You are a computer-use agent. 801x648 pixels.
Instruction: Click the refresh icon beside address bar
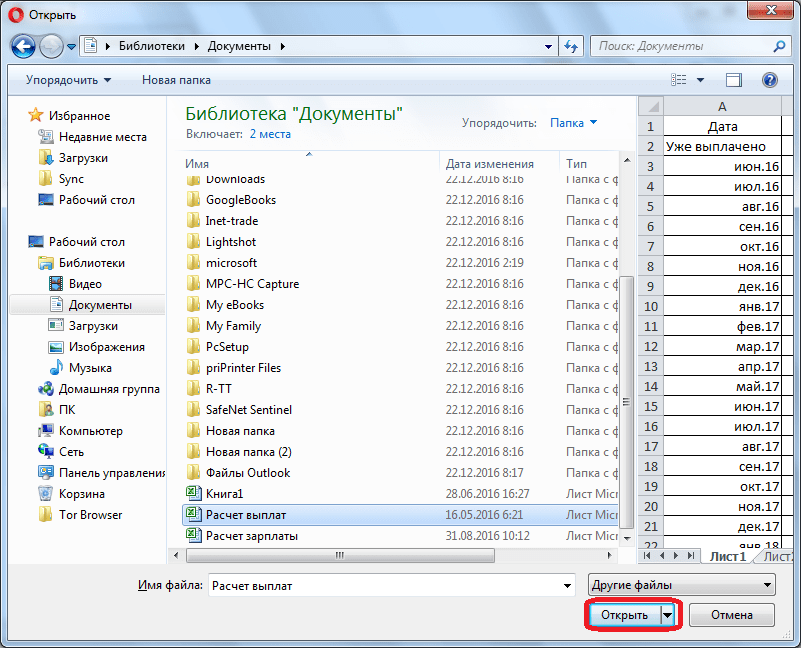571,46
